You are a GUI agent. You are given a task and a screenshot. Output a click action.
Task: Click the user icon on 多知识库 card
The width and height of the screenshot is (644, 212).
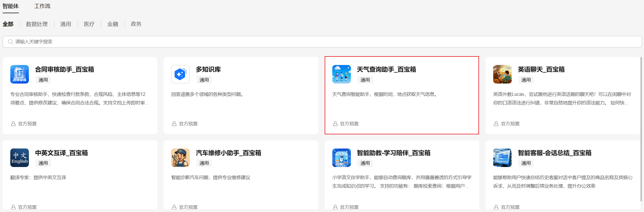coord(174,124)
